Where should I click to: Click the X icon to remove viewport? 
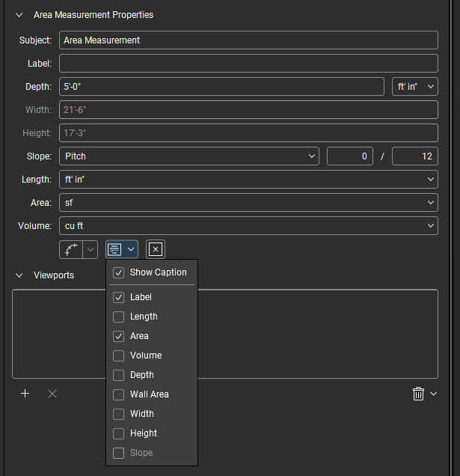click(52, 393)
